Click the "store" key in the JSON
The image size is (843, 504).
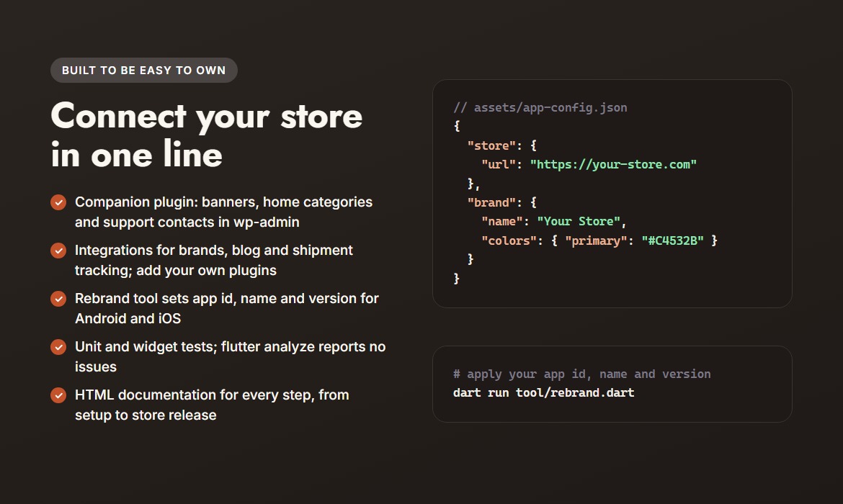tap(491, 145)
